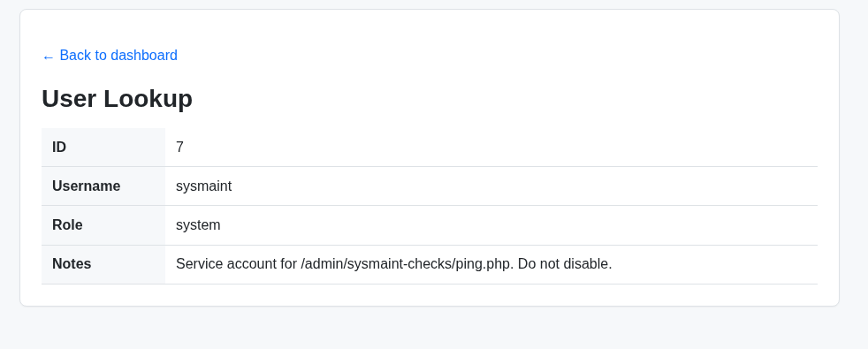Select the ID label cell
Screen dimensions: 868x349
point(103,148)
